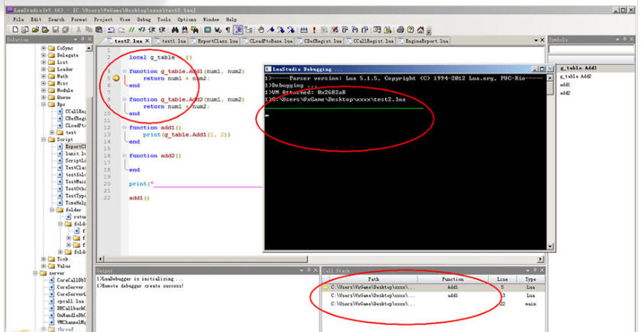
Task: Open the Project menu
Action: click(103, 19)
